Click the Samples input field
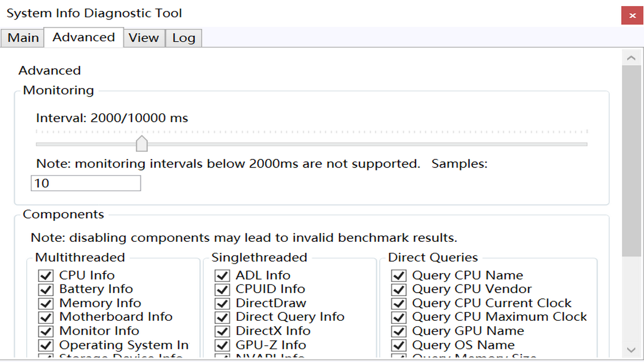The width and height of the screenshot is (644, 362). pyautogui.click(x=86, y=184)
